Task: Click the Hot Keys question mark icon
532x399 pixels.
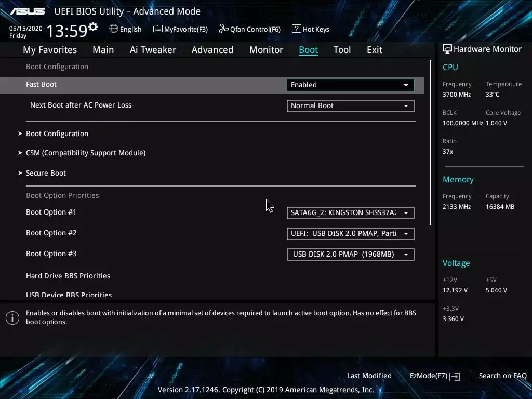Action: click(296, 29)
